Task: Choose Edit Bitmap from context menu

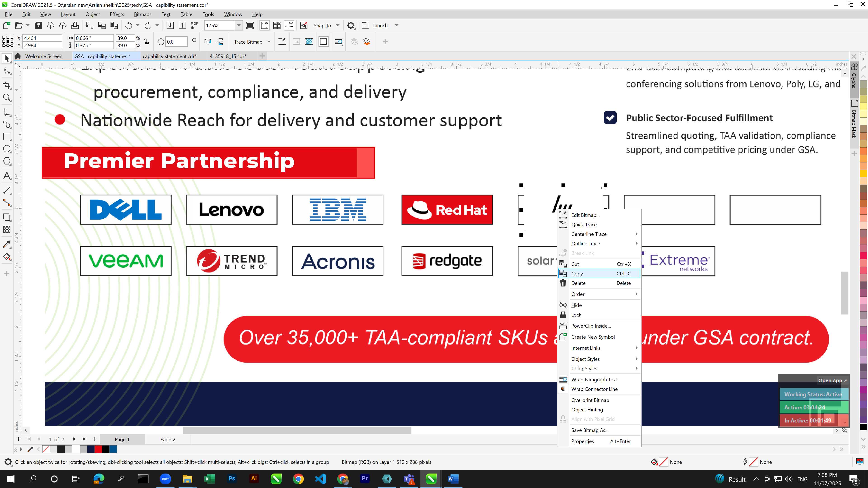Action: click(599, 215)
